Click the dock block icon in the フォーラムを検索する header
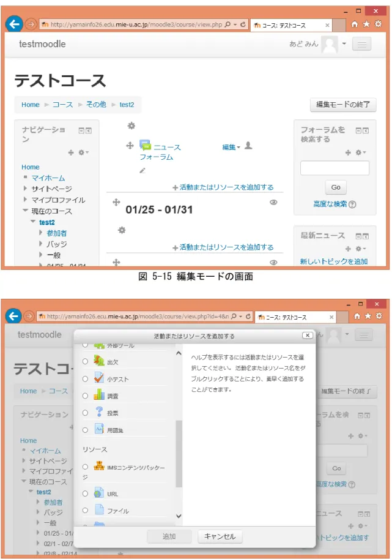 366,130
